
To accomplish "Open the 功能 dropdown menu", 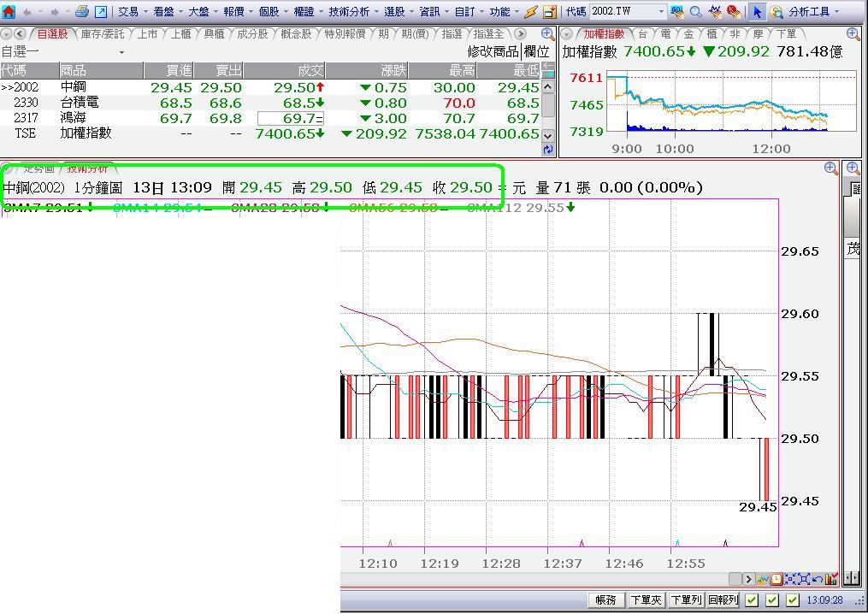I will 505,12.
